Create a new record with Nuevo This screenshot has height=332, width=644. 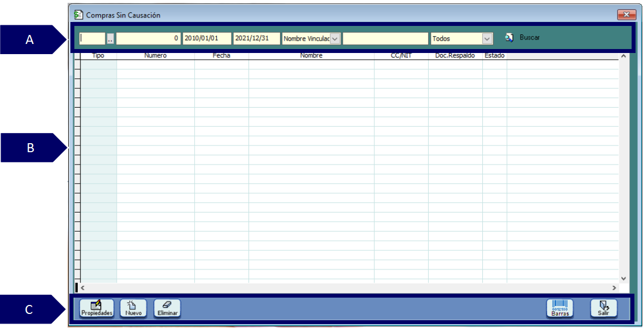(x=133, y=308)
